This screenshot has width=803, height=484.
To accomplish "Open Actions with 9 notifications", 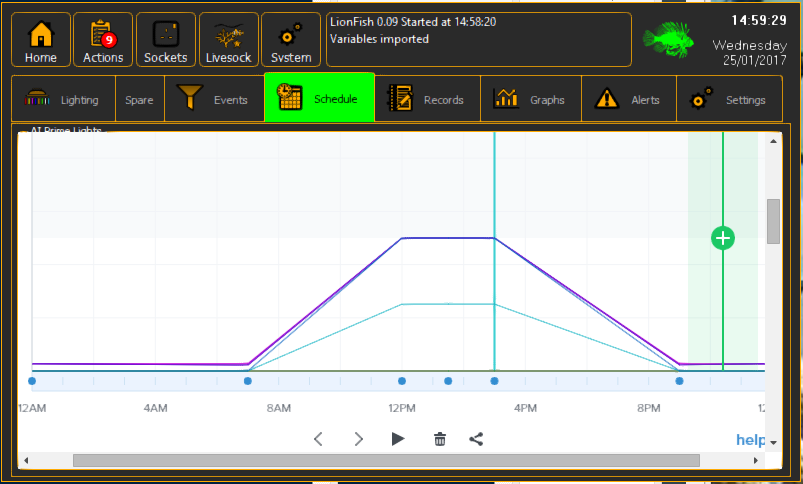I will click(x=103, y=40).
